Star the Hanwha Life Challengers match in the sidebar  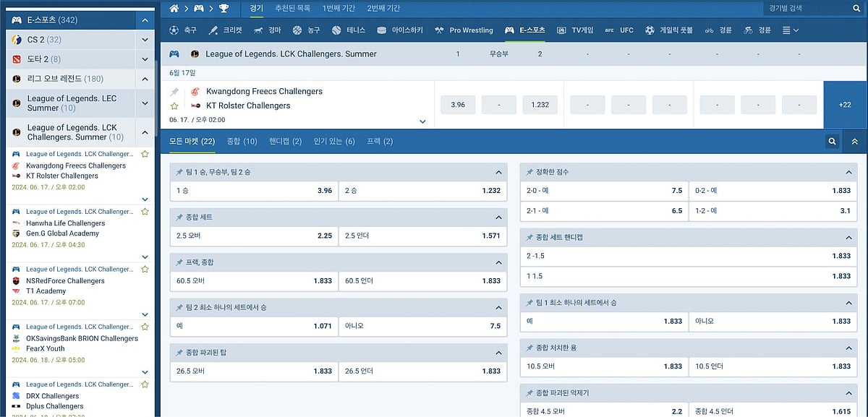(145, 212)
